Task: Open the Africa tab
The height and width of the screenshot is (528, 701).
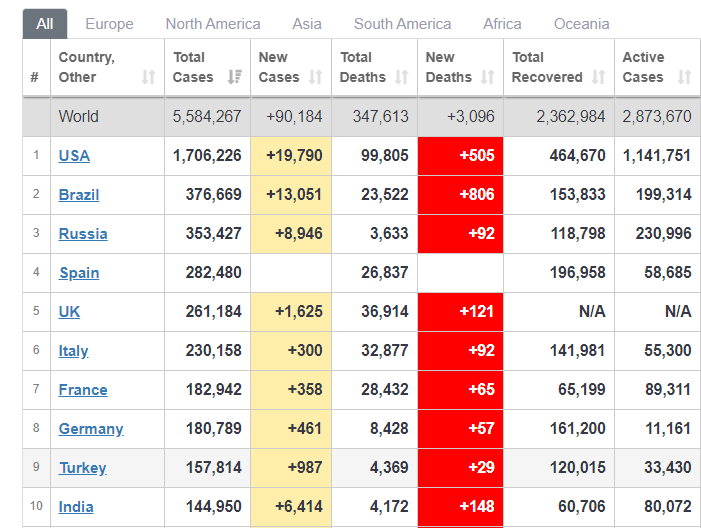Action: 502,24
